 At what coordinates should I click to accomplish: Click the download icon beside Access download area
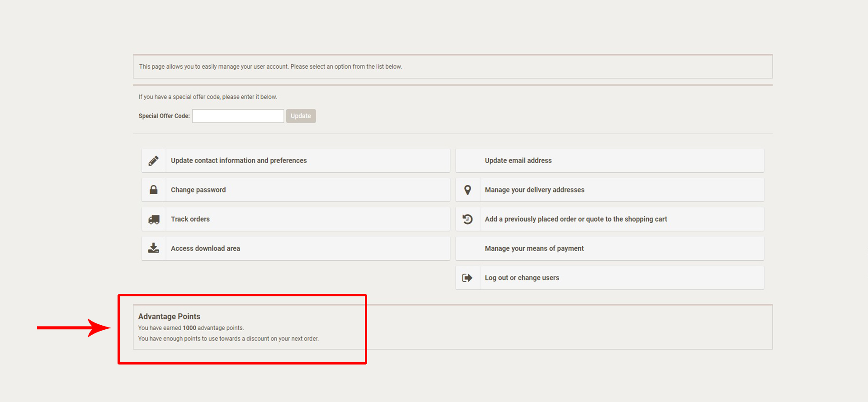154,248
